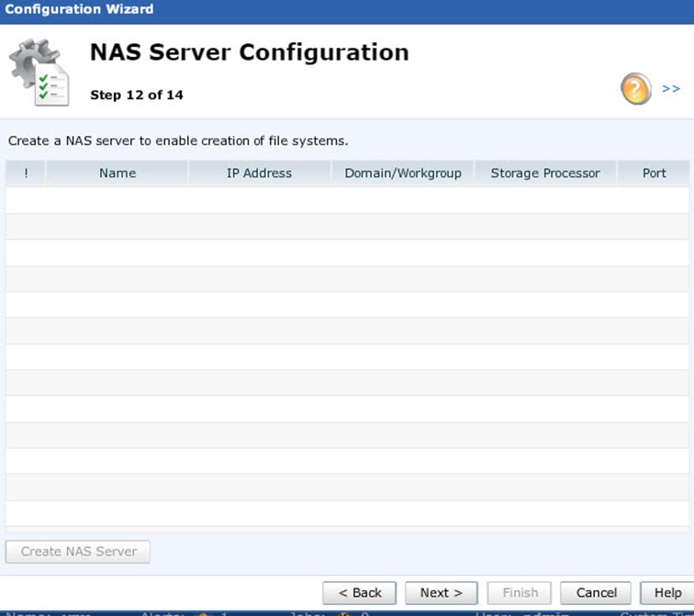Select the first empty table row

tap(347, 200)
